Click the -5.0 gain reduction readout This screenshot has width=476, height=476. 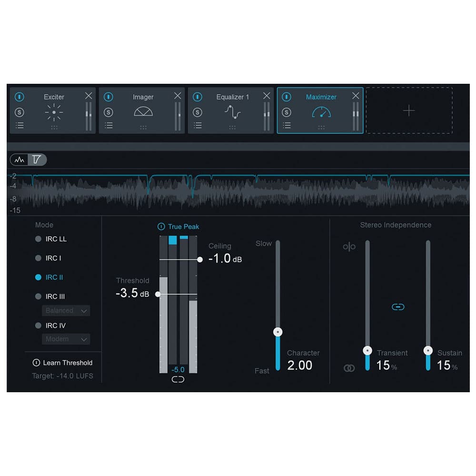pos(178,369)
